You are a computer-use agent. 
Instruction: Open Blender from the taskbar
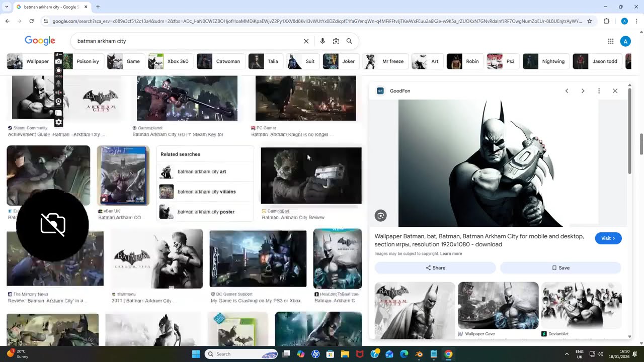pyautogui.click(x=419, y=354)
